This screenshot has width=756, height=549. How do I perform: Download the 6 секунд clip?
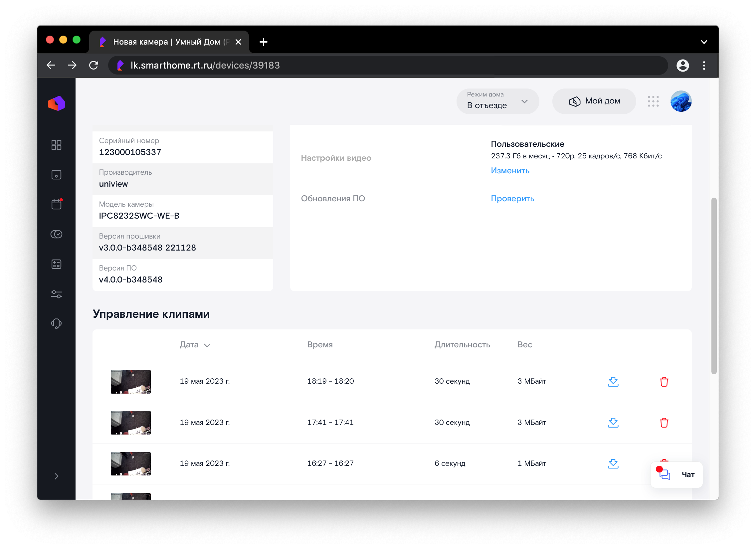point(613,464)
